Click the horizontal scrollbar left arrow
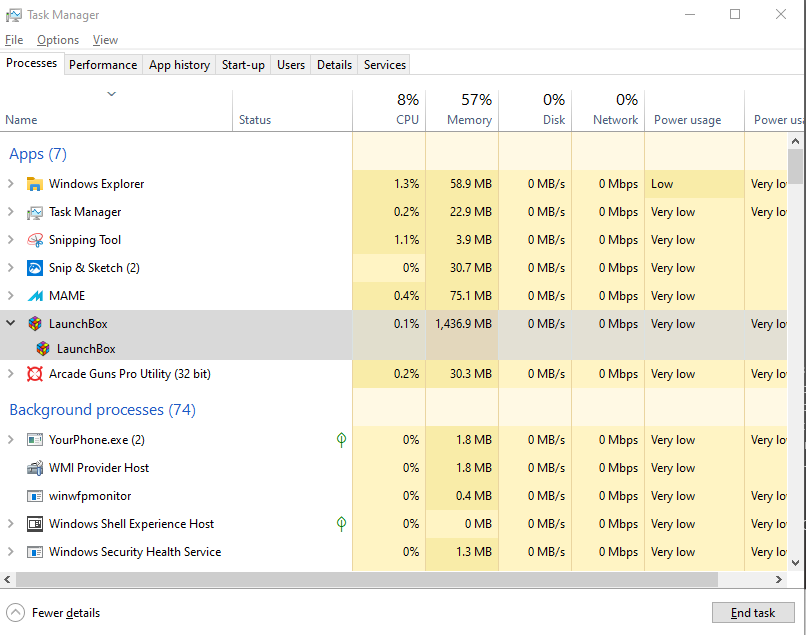This screenshot has height=635, width=806. (x=7, y=579)
